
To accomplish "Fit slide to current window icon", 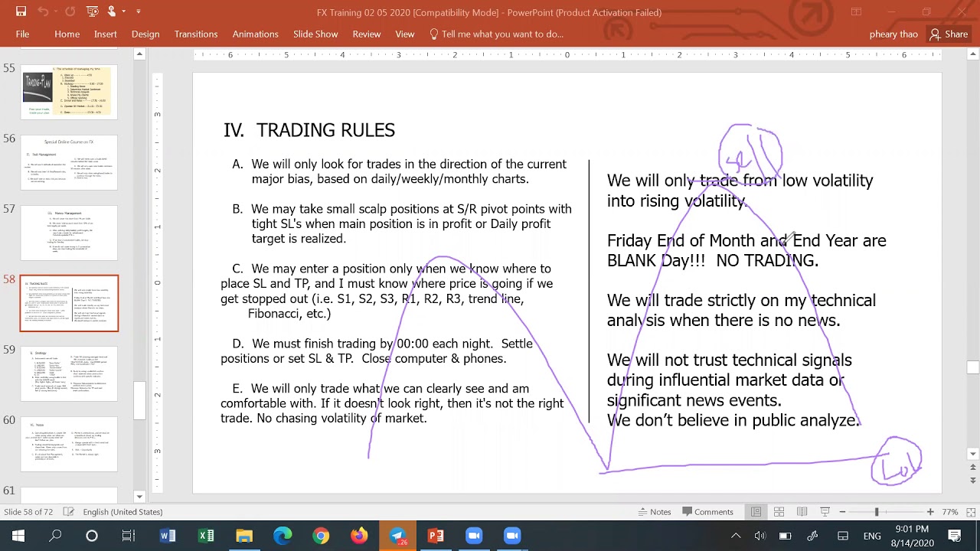I will click(x=971, y=511).
